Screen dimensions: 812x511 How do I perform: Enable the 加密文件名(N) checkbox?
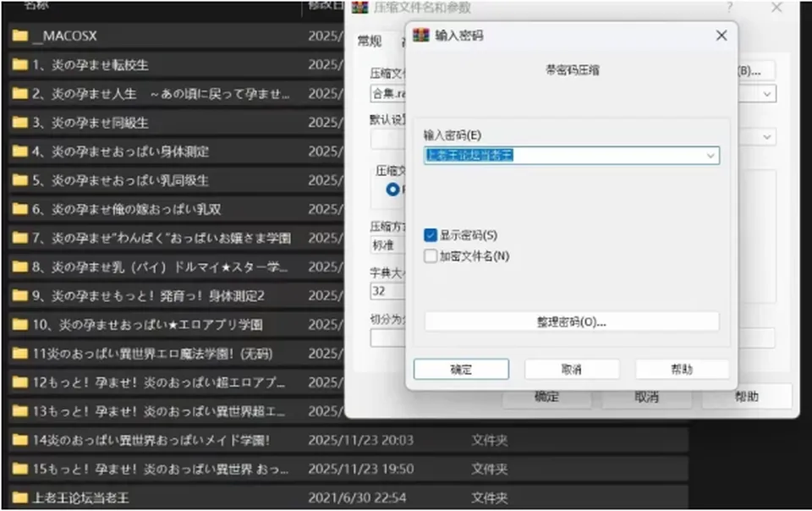coord(431,256)
